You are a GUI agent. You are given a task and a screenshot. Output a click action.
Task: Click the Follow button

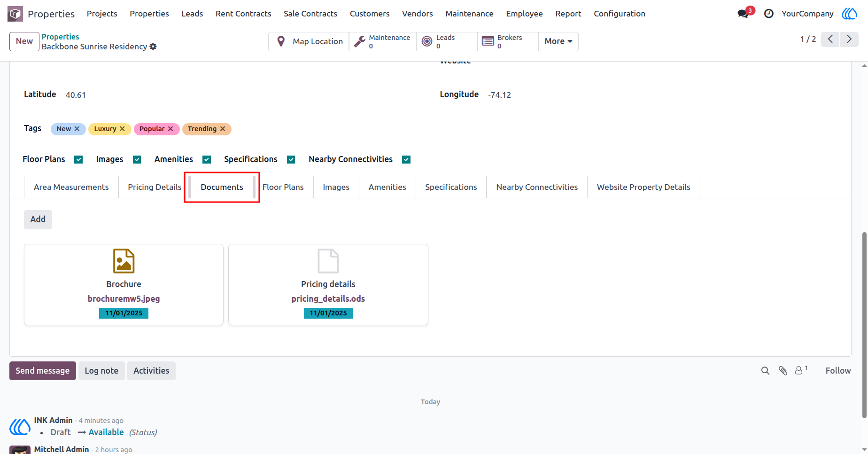click(838, 371)
